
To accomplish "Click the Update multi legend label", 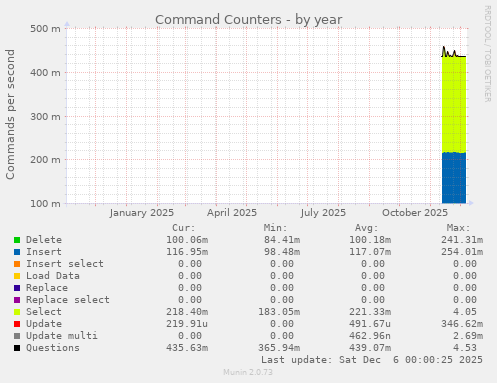I will click(62, 336).
